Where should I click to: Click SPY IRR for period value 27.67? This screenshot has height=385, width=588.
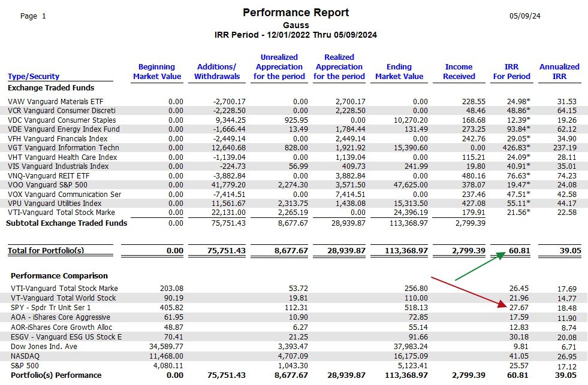519,308
